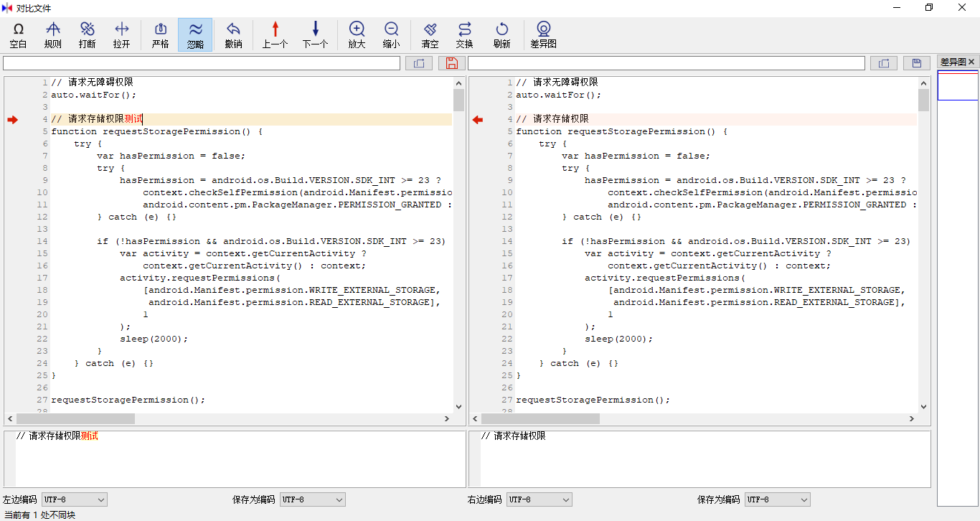Swap left and right files with 交换
Viewport: 980px width, 521px height.
465,34
